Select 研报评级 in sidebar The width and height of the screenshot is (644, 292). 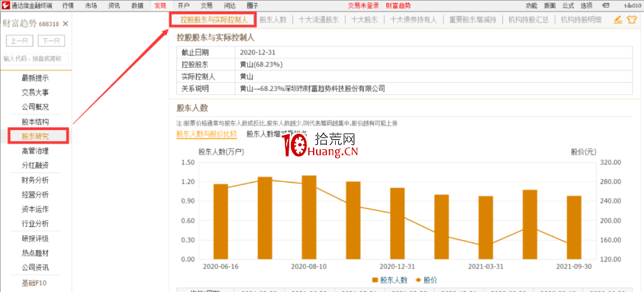pos(35,238)
